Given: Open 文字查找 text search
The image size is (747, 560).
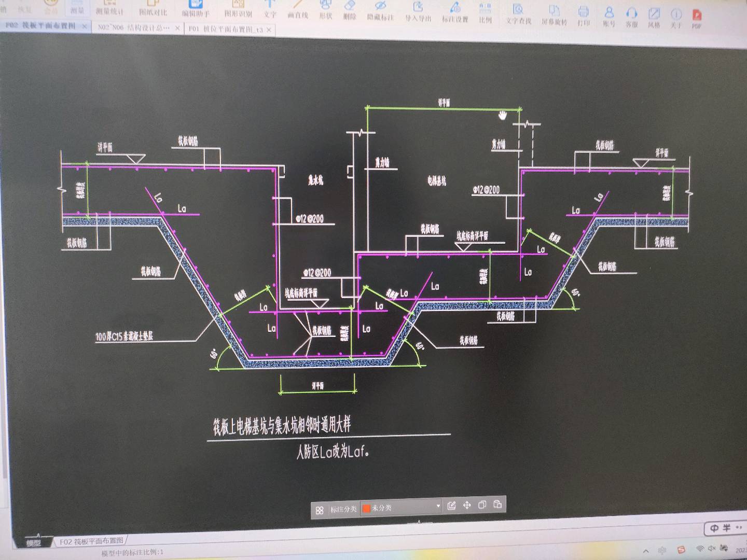Looking at the screenshot, I should pos(518,14).
